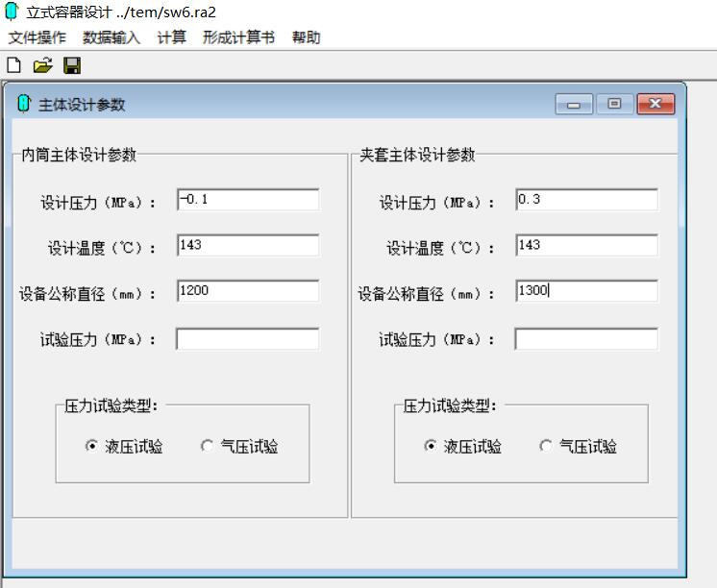Click the 夹套 设备公称直径 field containing 1300

[x=586, y=291]
